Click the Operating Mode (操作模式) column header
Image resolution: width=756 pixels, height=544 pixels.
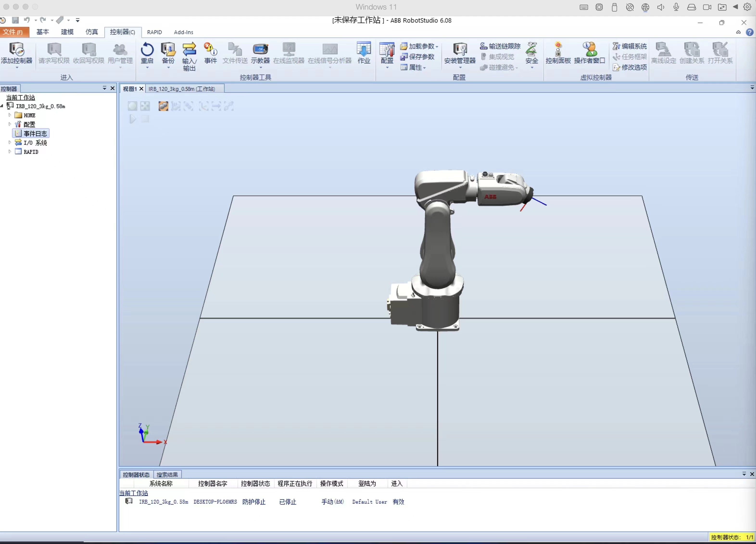331,483
